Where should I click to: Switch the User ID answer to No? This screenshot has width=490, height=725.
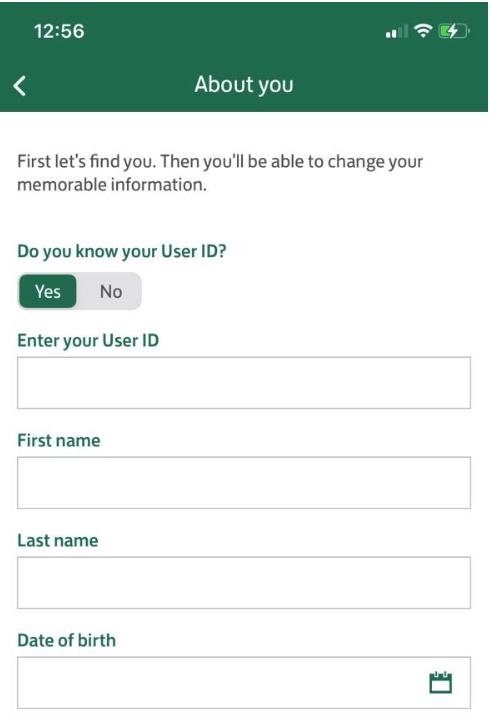coord(111,291)
